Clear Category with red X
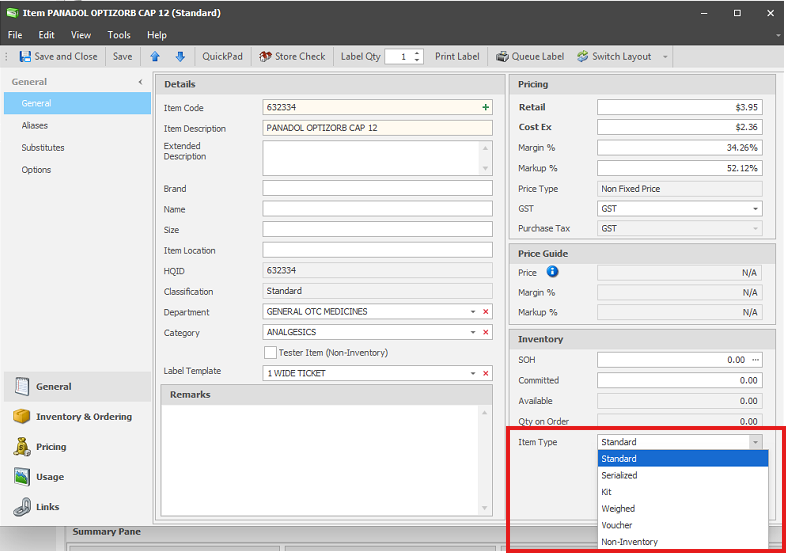 click(485, 332)
